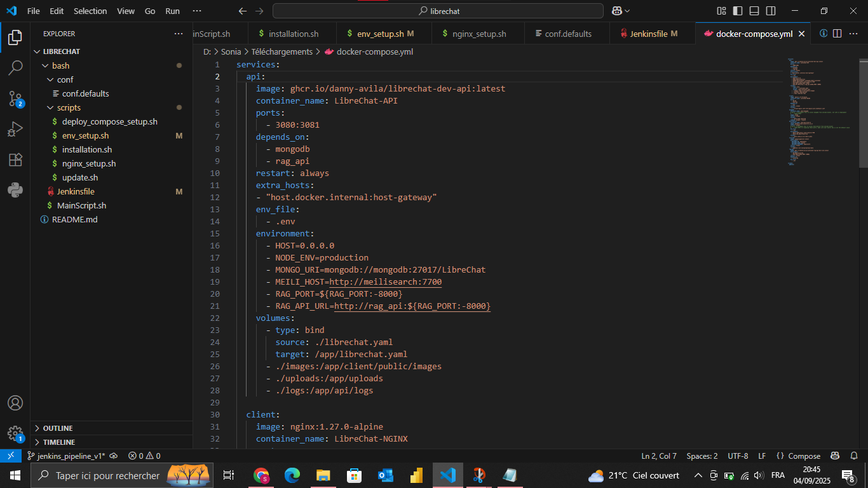Click LF end of line setting
The width and height of the screenshot is (868, 488).
[x=762, y=456]
